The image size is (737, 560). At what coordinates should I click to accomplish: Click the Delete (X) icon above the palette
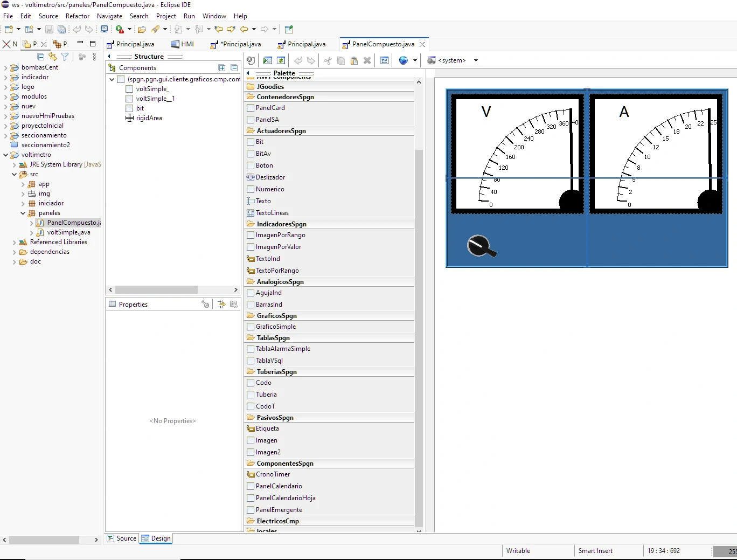coord(367,60)
